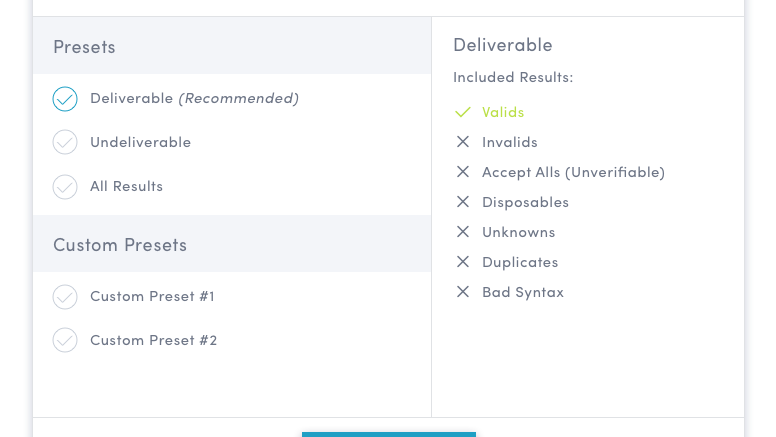The width and height of the screenshot is (776, 437).
Task: Click the green checkmark beside Valids
Action: click(x=462, y=112)
